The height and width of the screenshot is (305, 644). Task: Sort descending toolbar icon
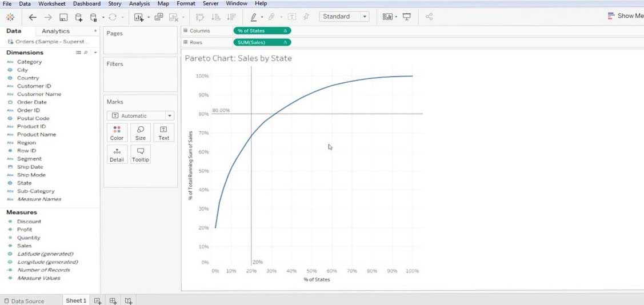[231, 17]
